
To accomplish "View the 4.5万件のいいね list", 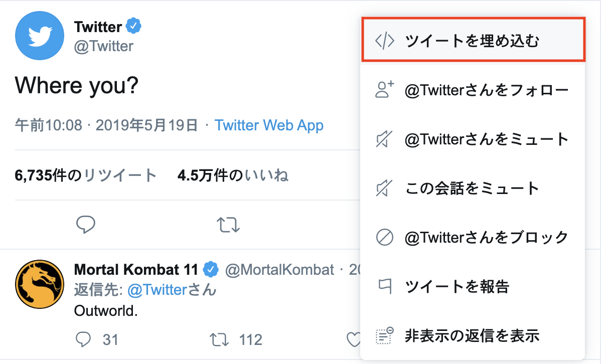I will coord(233,175).
